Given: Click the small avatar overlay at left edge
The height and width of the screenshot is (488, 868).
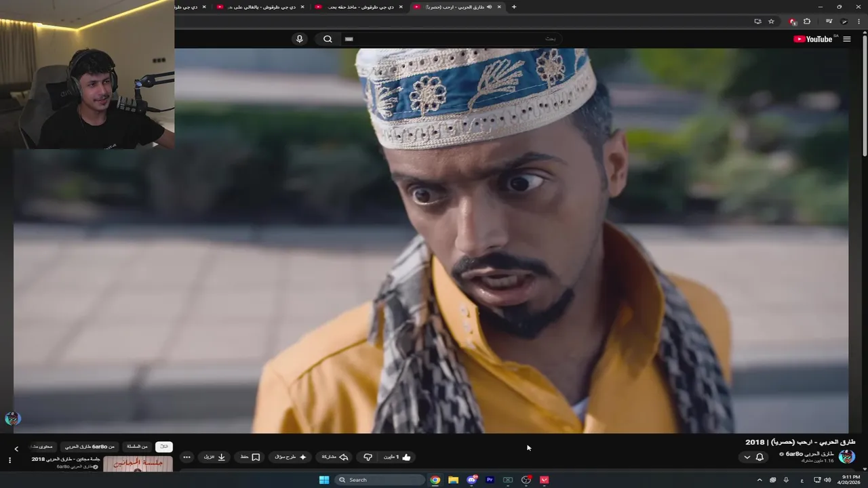Looking at the screenshot, I should (13, 418).
